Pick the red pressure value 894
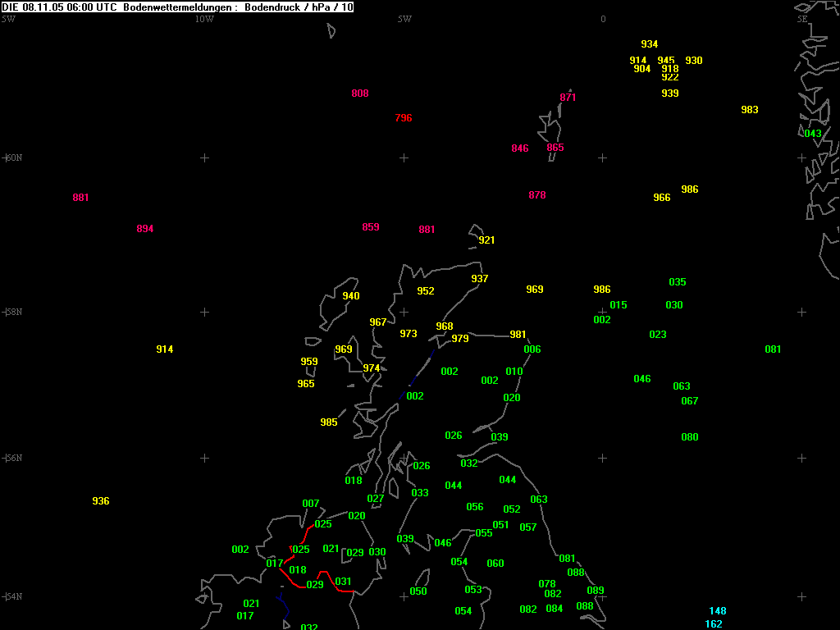Image resolution: width=840 pixels, height=630 pixels. point(145,229)
